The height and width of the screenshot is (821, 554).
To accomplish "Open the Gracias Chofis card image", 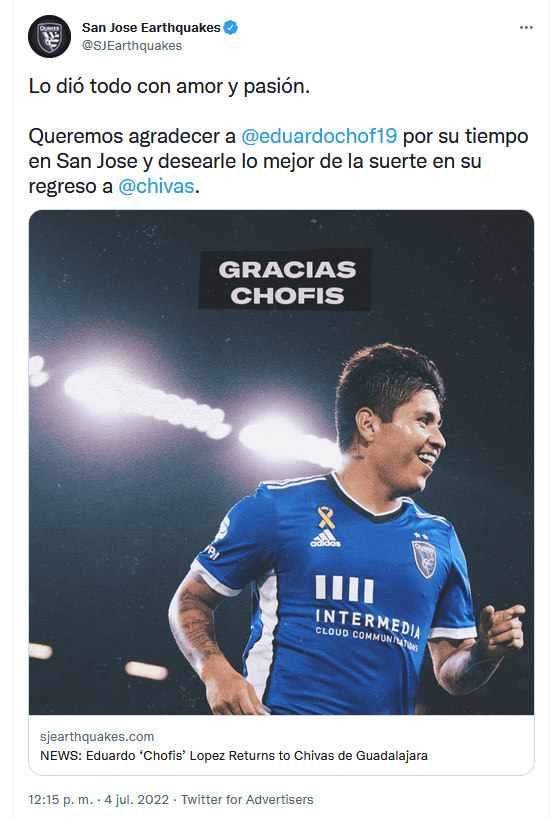I will (x=281, y=462).
